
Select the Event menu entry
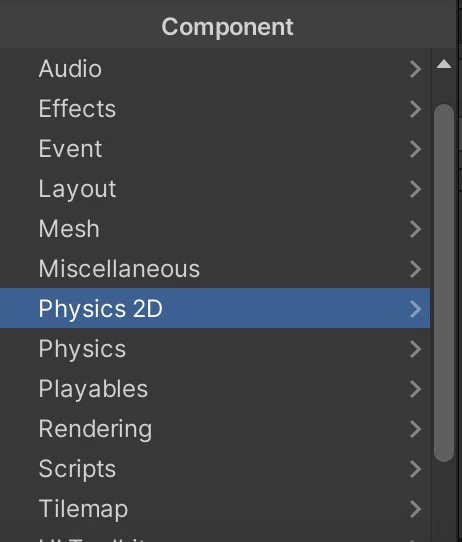[215, 149]
